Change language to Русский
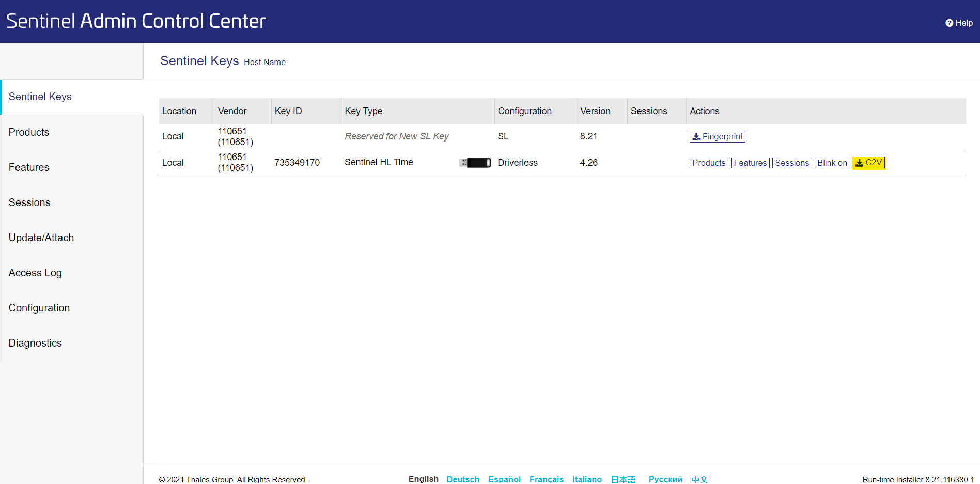This screenshot has width=980, height=484. [665, 479]
